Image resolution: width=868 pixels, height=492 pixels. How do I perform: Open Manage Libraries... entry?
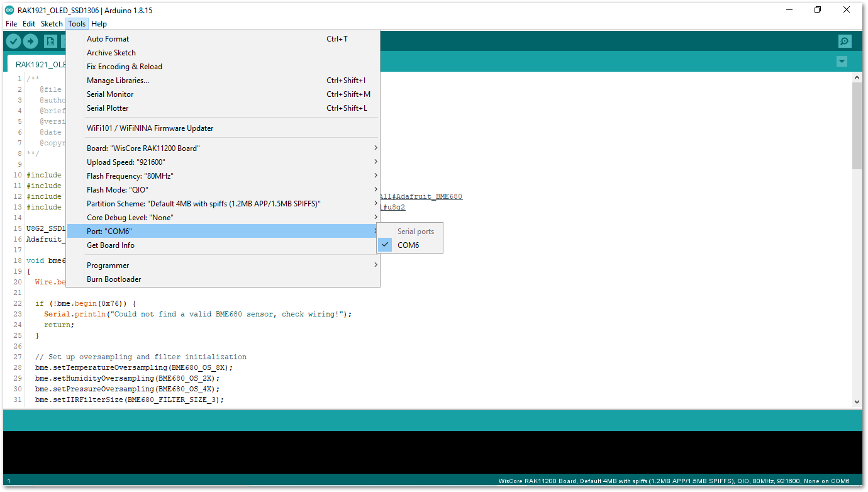point(223,81)
